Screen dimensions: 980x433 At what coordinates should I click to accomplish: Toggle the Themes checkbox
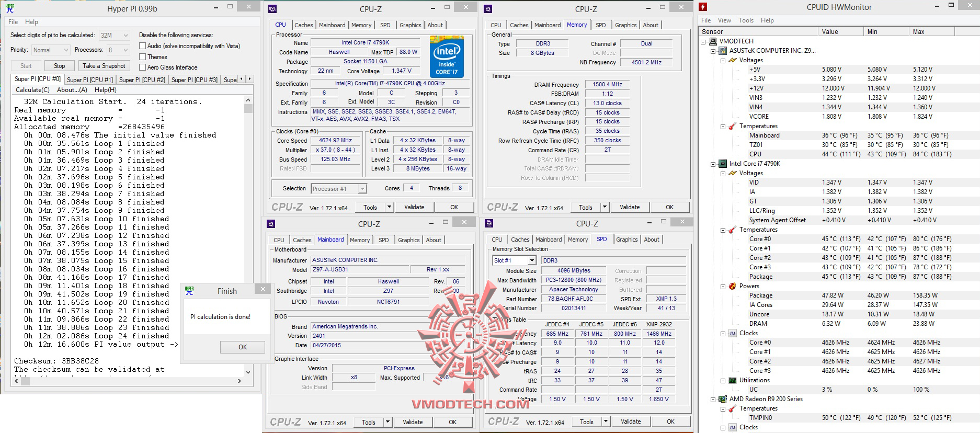pyautogui.click(x=142, y=57)
